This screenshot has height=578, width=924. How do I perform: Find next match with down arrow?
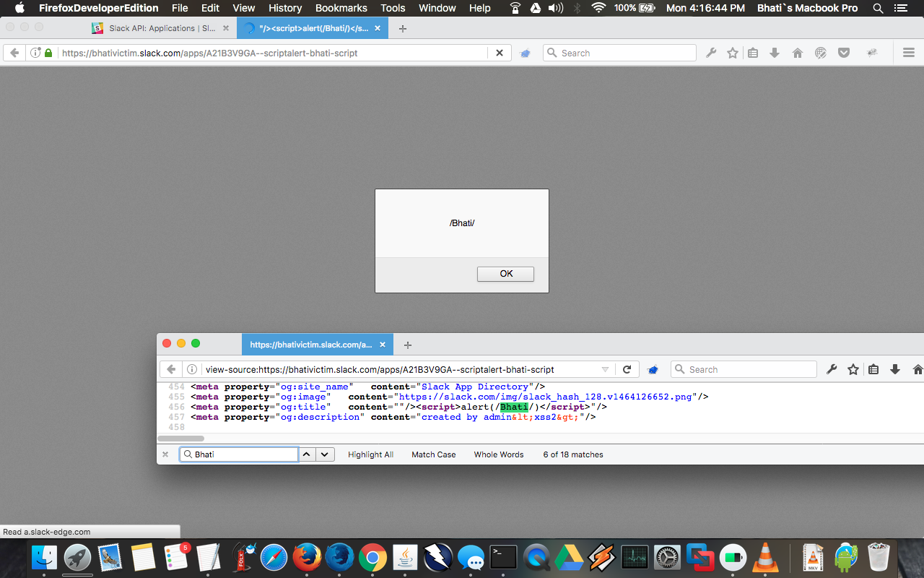325,454
